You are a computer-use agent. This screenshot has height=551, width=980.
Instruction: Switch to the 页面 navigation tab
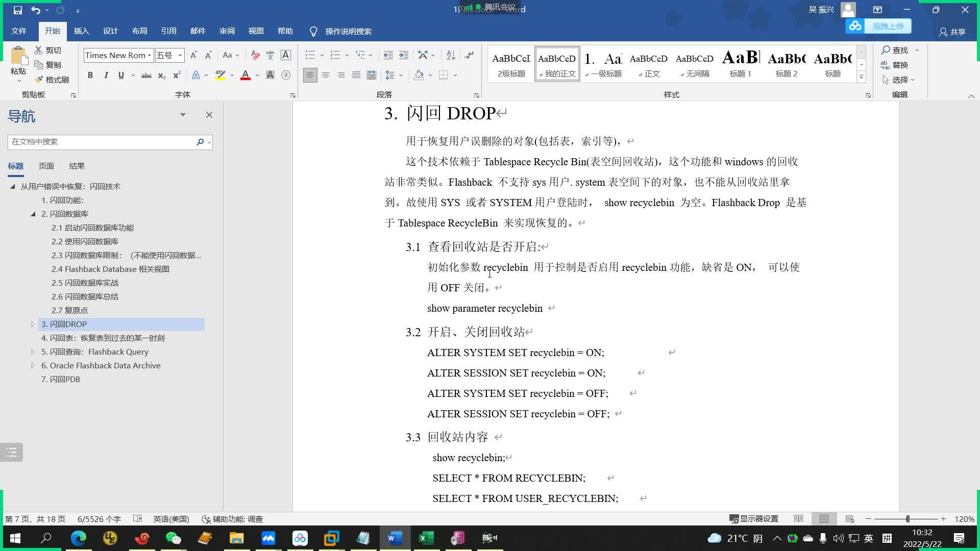[46, 166]
